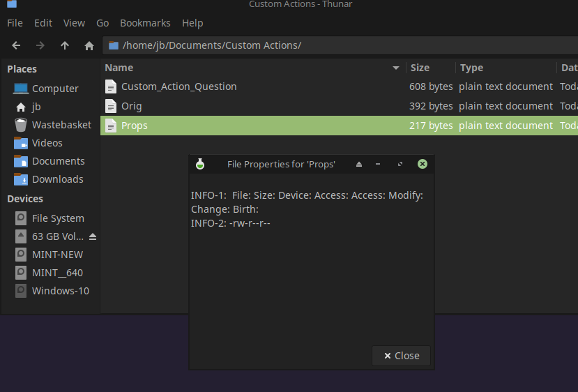Image resolution: width=578 pixels, height=392 pixels.
Task: Open the View menu
Action: coord(74,23)
